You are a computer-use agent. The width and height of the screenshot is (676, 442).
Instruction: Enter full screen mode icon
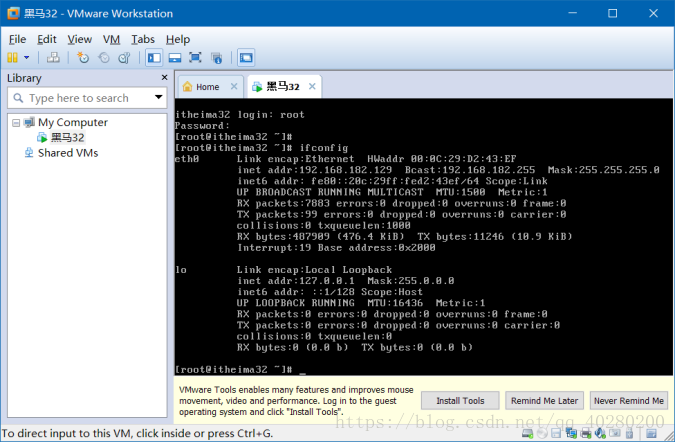pos(195,58)
